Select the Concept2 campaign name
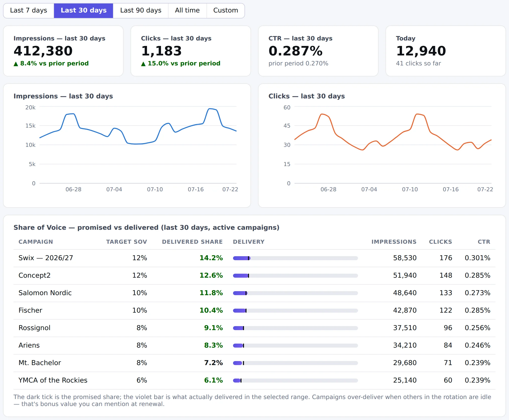Viewport: 509px width, 420px height. [x=34, y=275]
